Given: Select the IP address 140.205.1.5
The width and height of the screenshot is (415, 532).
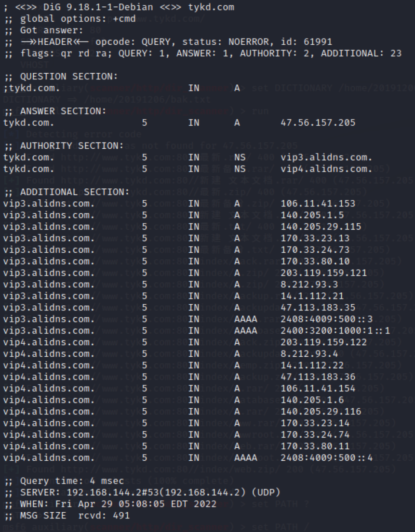Looking at the screenshot, I should pos(312,215).
